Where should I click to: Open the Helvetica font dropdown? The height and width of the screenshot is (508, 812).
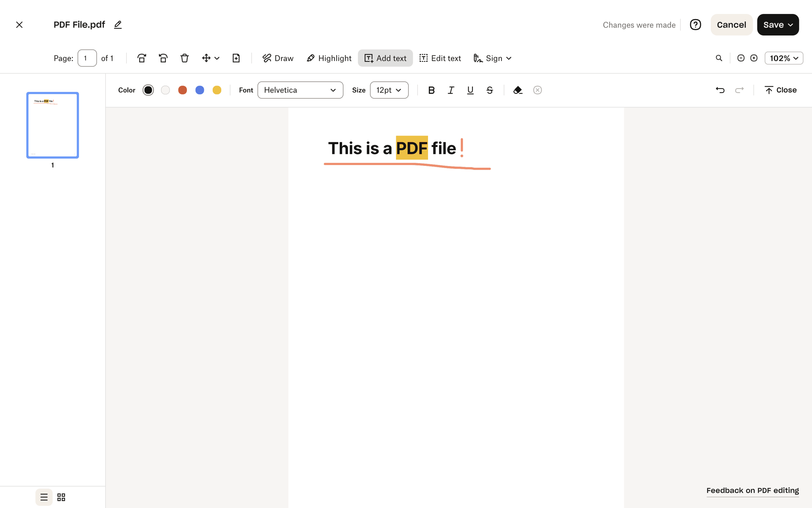pyautogui.click(x=300, y=90)
